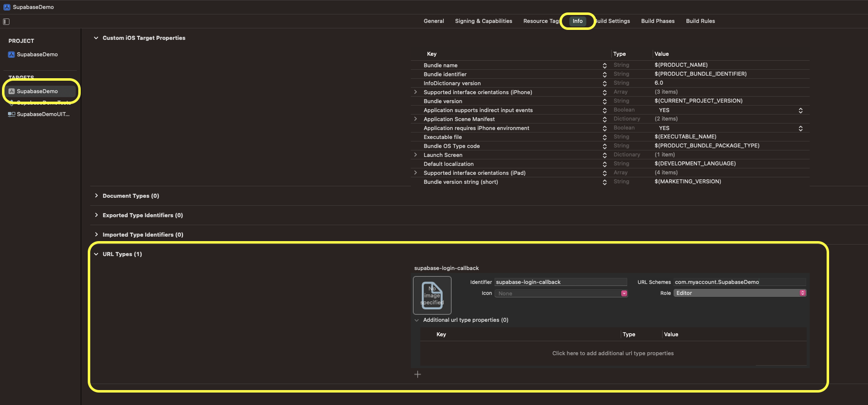The height and width of the screenshot is (405, 868).
Task: Expand Supported interface orientations (iPhone) row
Action: pyautogui.click(x=415, y=92)
